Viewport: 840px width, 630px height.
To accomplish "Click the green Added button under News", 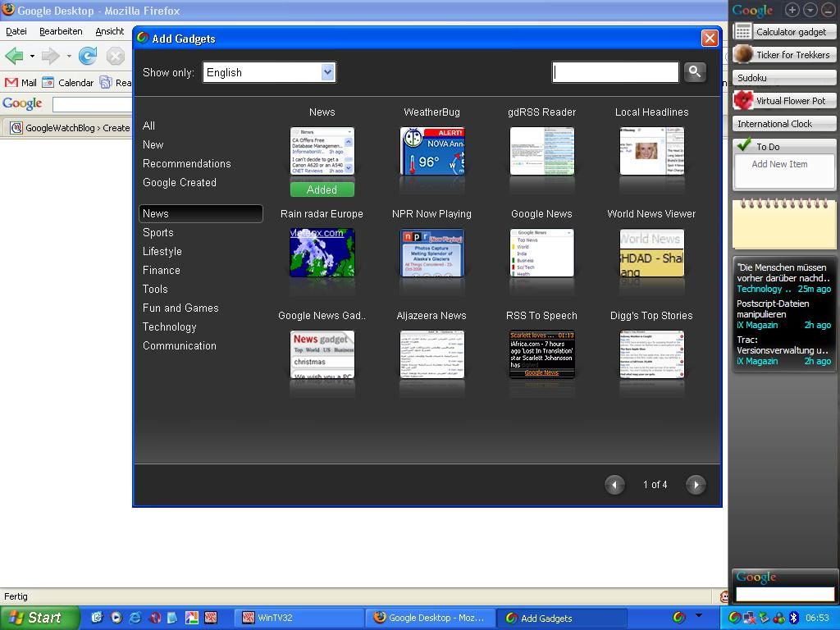I will [x=322, y=189].
